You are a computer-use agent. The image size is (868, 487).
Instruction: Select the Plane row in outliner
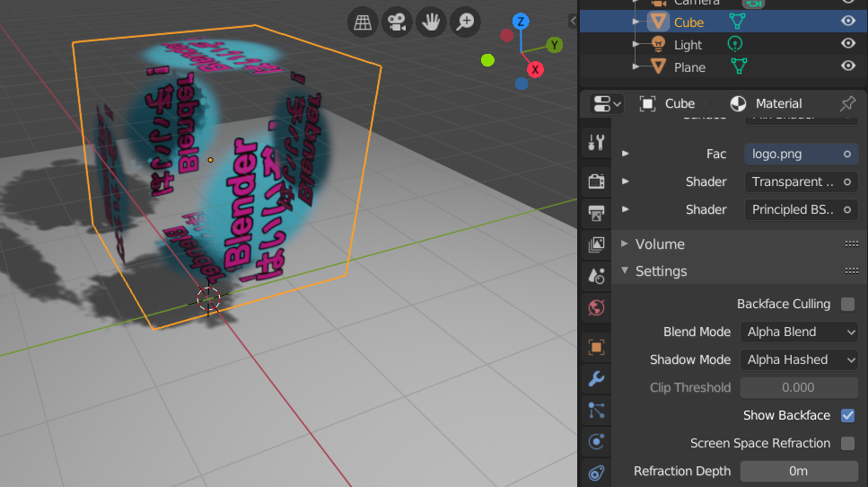point(723,66)
